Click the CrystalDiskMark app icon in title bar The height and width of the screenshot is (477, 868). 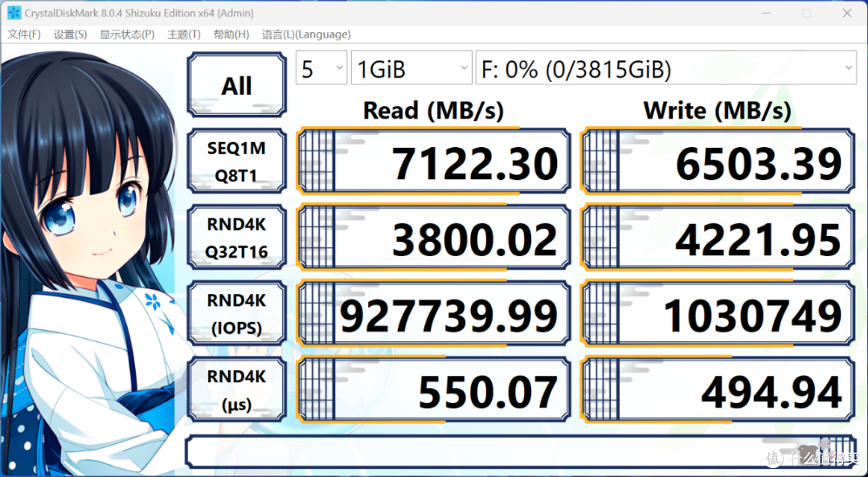(x=14, y=13)
